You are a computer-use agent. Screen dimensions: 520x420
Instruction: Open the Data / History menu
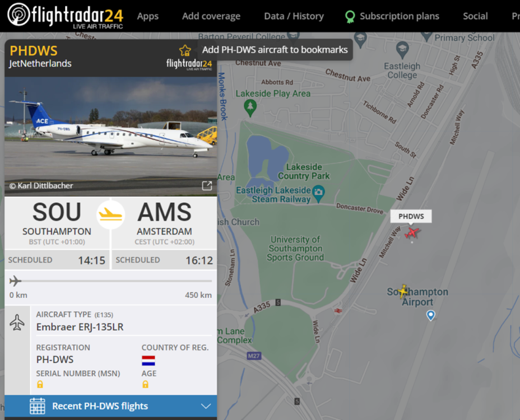pos(294,16)
